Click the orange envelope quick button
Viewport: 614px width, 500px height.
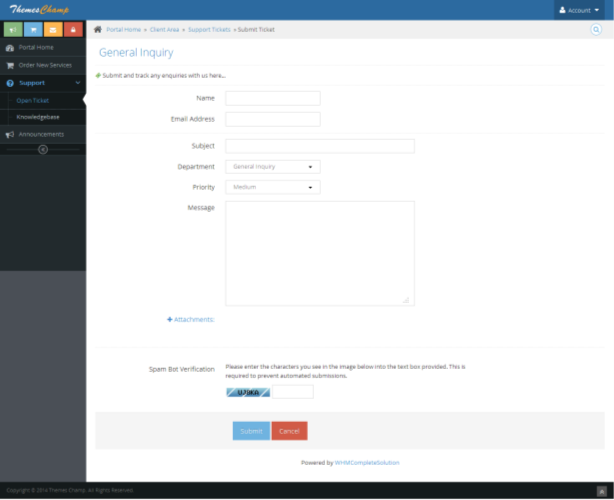[x=53, y=29]
